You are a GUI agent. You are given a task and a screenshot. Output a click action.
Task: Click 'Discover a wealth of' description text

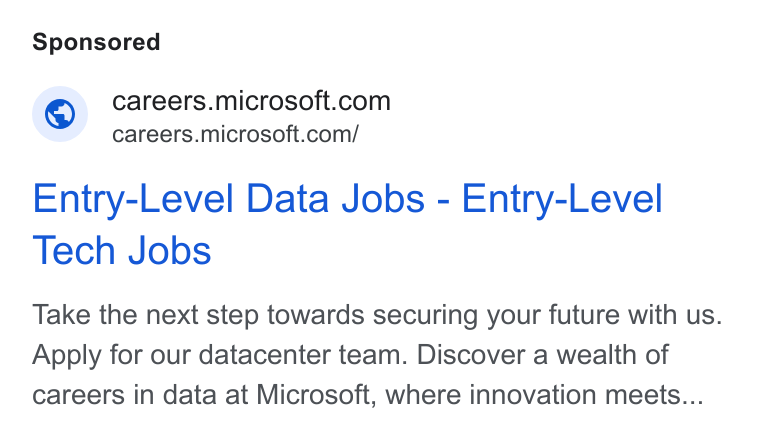(x=543, y=355)
